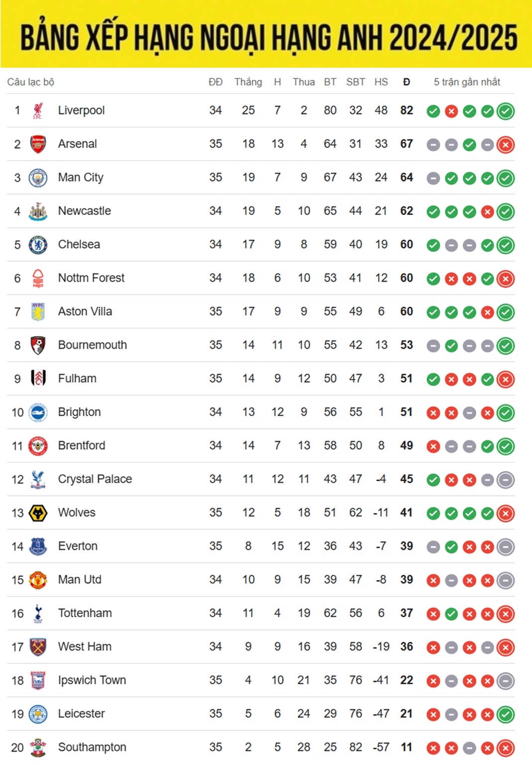
Task: Click the Man City club badge
Action: pos(38,178)
